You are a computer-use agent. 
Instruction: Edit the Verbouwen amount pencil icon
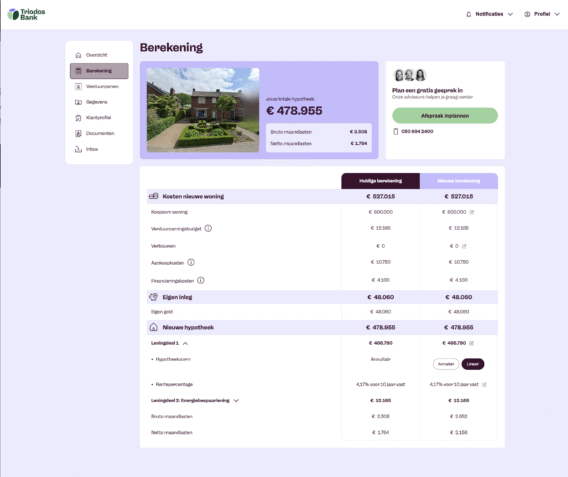click(464, 246)
